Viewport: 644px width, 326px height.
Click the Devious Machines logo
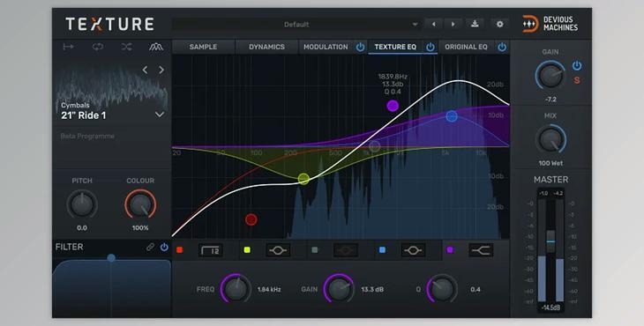tap(550, 24)
